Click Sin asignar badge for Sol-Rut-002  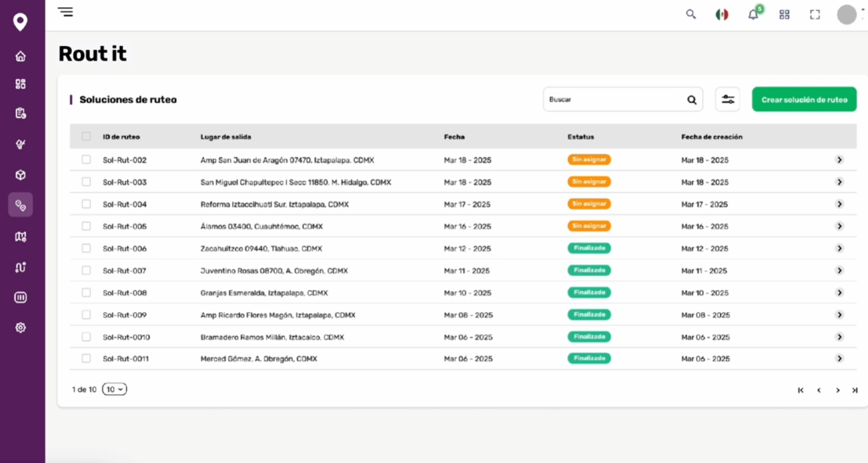click(x=589, y=159)
